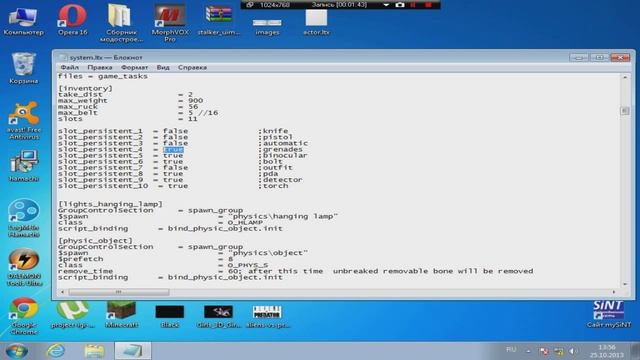Click the vertical scrollbar up arrow

coord(625,77)
